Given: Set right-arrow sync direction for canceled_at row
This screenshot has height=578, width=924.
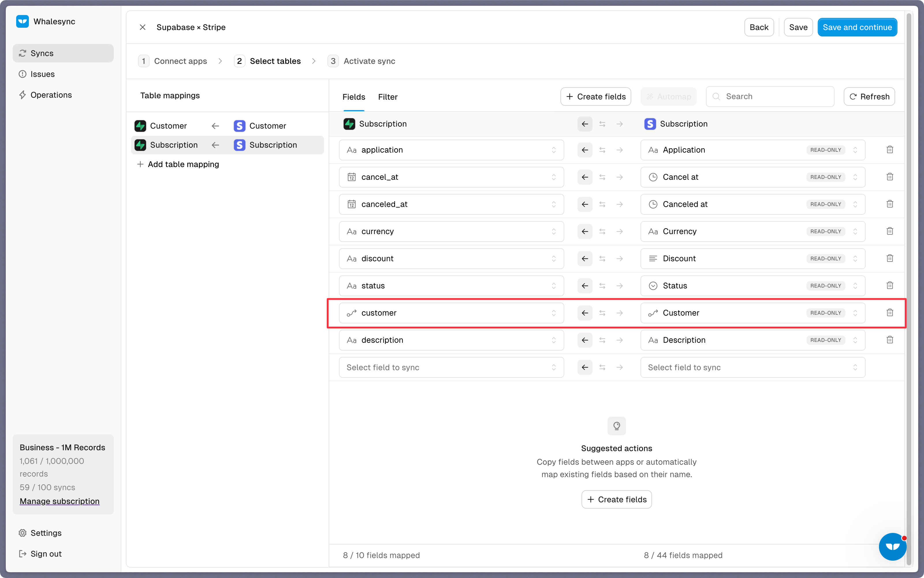Looking at the screenshot, I should pos(619,204).
